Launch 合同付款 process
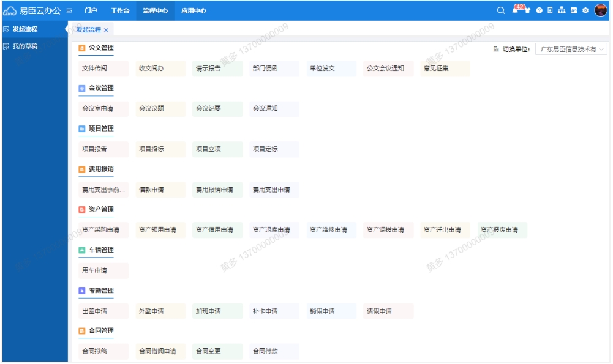The image size is (613, 364). [x=274, y=352]
